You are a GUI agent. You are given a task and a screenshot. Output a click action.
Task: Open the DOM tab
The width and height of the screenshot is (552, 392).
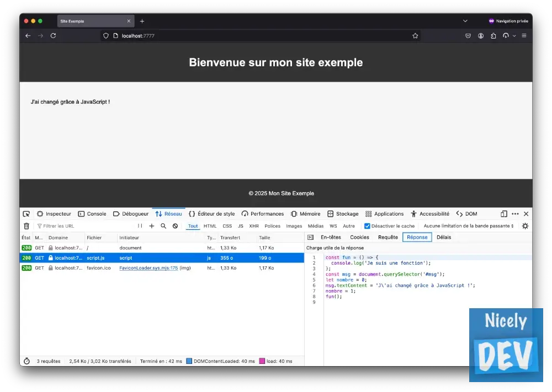click(x=467, y=214)
